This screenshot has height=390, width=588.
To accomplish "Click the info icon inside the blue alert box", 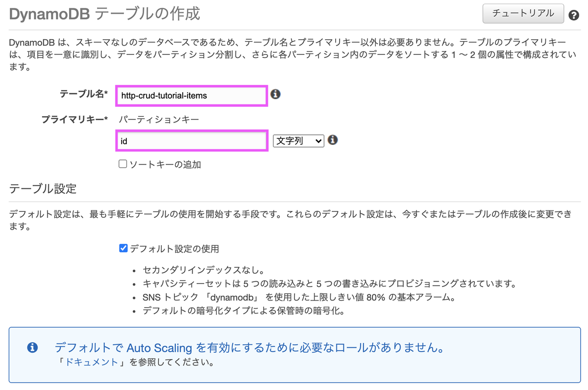I will (x=33, y=347).
